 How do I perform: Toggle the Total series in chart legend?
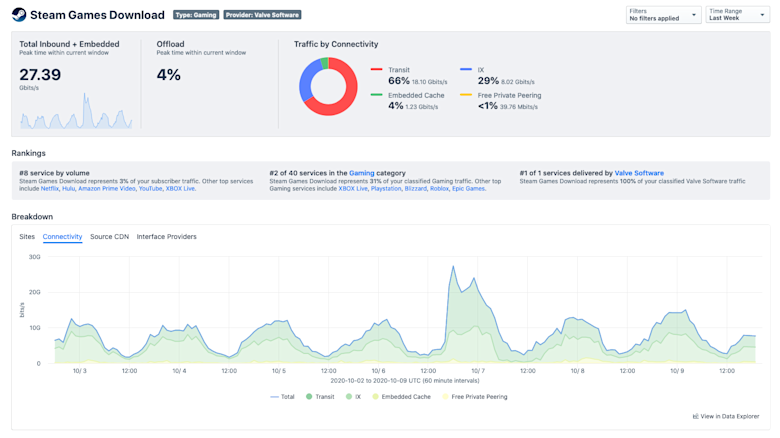pos(283,397)
